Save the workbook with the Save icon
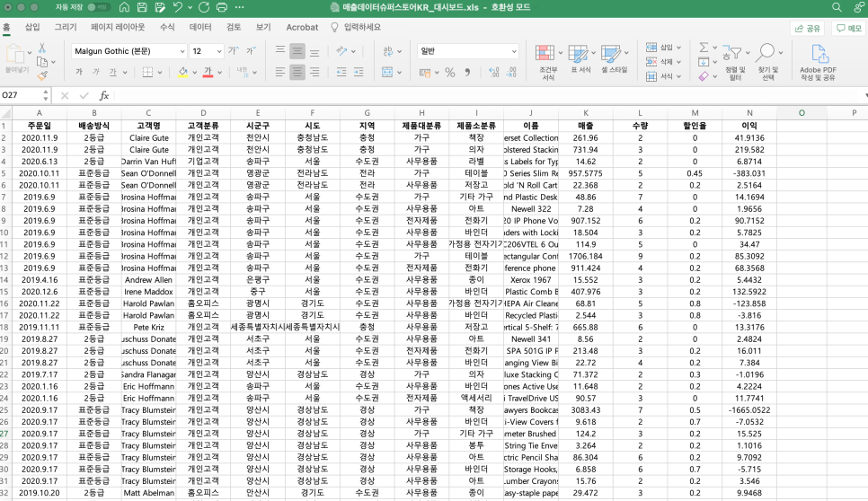Image resolution: width=868 pixels, height=501 pixels. [x=142, y=7]
